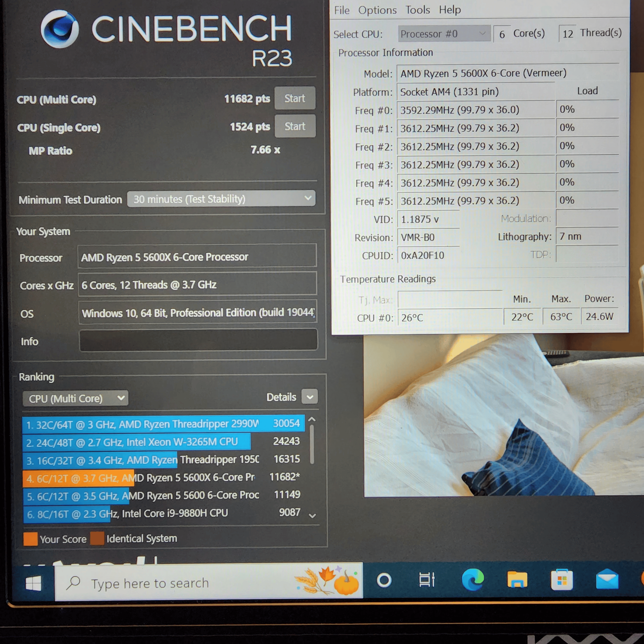
Task: Click the Type here to search box
Action: coord(209,582)
